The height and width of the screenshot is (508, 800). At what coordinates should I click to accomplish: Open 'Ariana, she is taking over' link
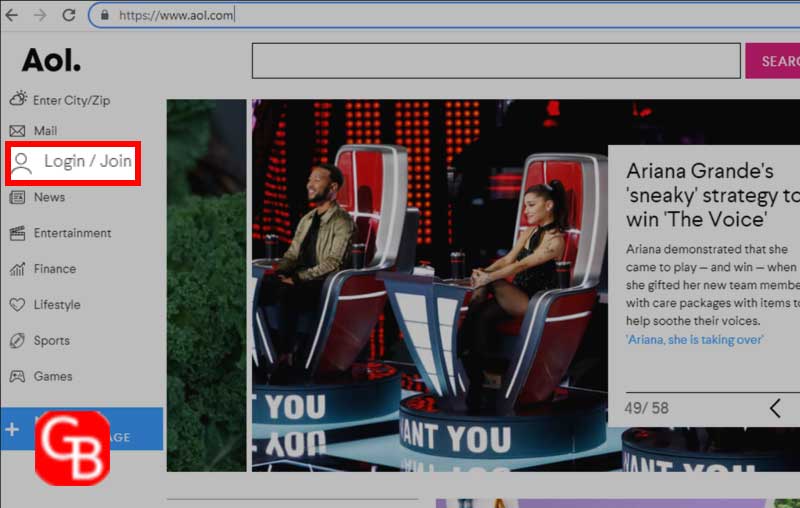click(694, 340)
